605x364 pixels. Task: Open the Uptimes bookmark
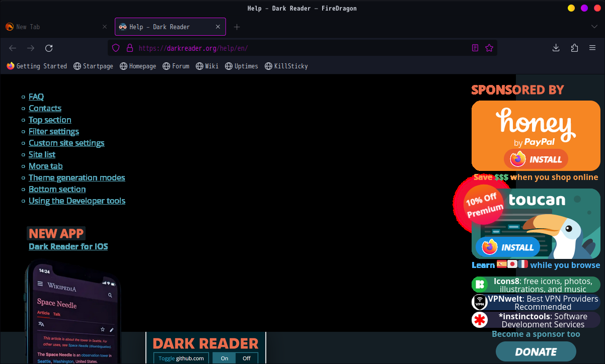click(242, 66)
